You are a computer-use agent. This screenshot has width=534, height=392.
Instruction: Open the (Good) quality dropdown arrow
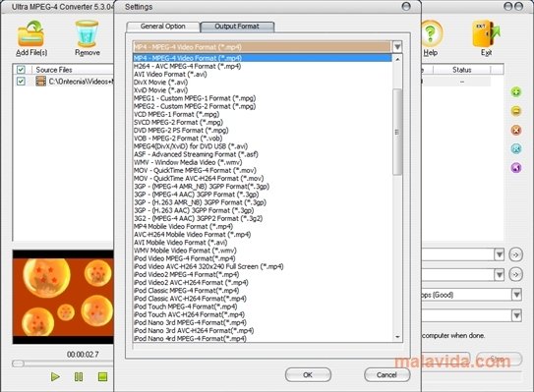(x=516, y=295)
